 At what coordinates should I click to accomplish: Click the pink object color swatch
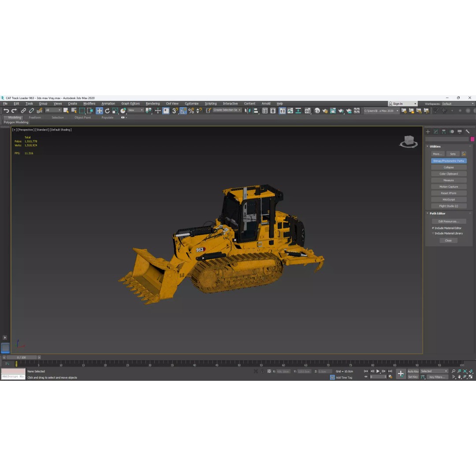[x=472, y=139]
